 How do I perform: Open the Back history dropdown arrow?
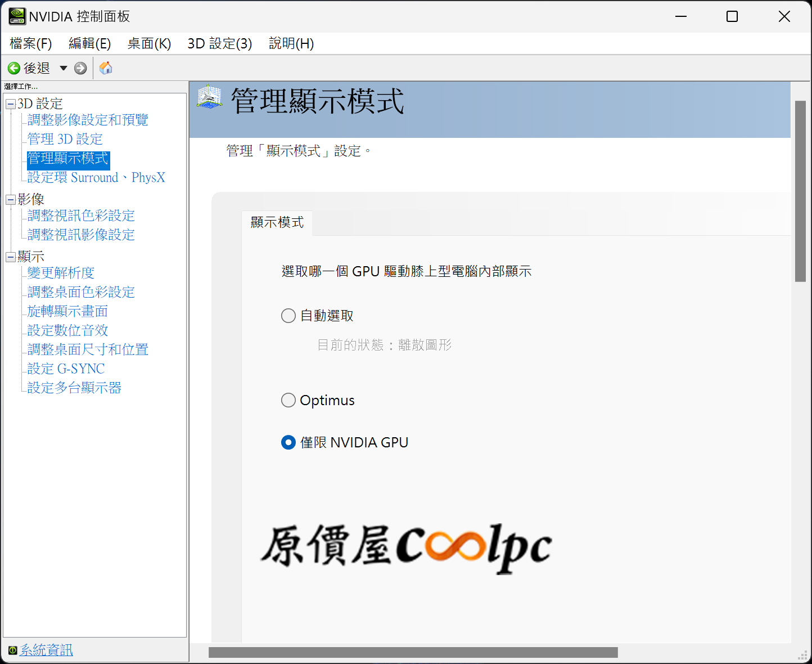pos(64,68)
